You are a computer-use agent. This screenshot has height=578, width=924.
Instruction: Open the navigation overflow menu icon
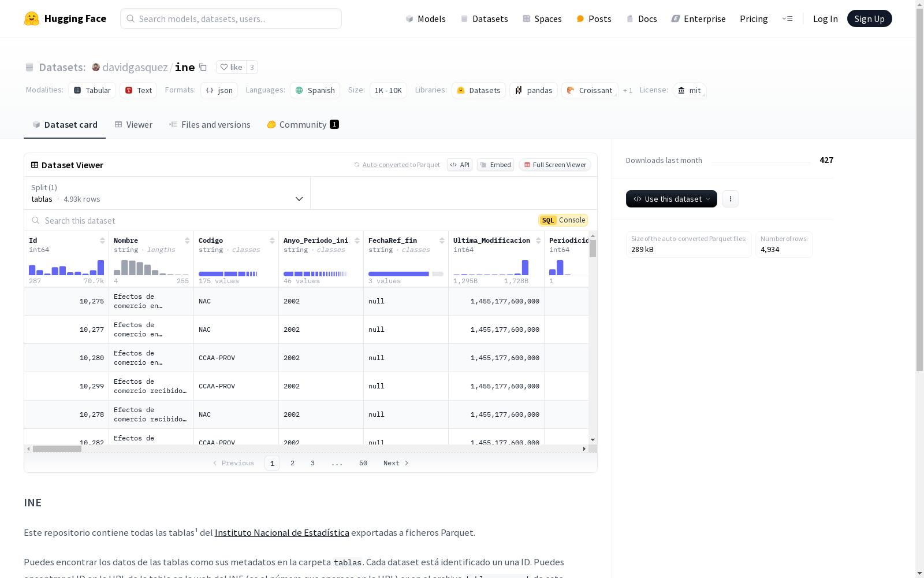tap(787, 18)
